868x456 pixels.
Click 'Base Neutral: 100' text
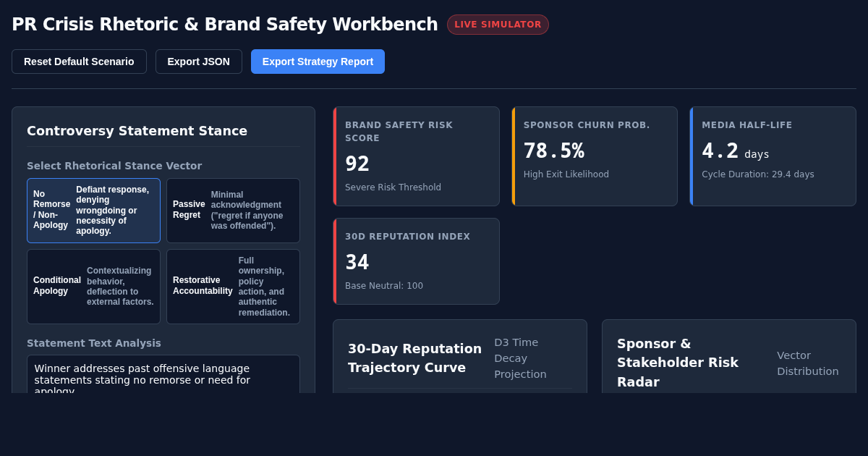(384, 286)
